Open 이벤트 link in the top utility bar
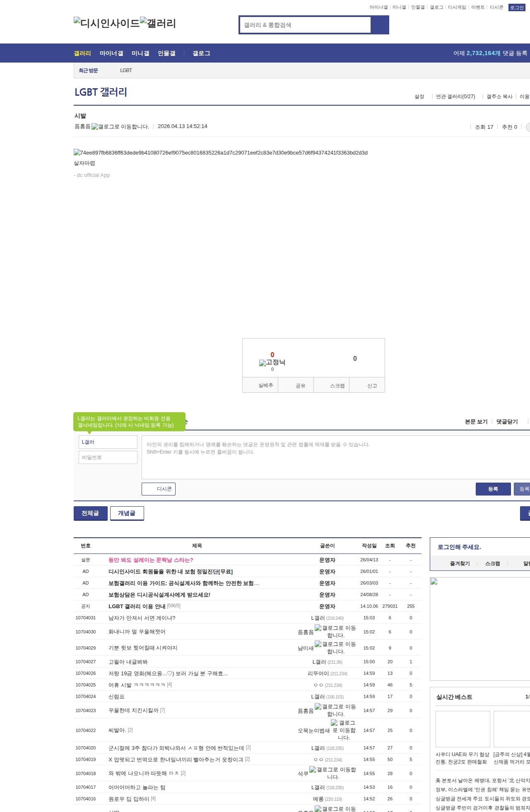 pos(478,7)
